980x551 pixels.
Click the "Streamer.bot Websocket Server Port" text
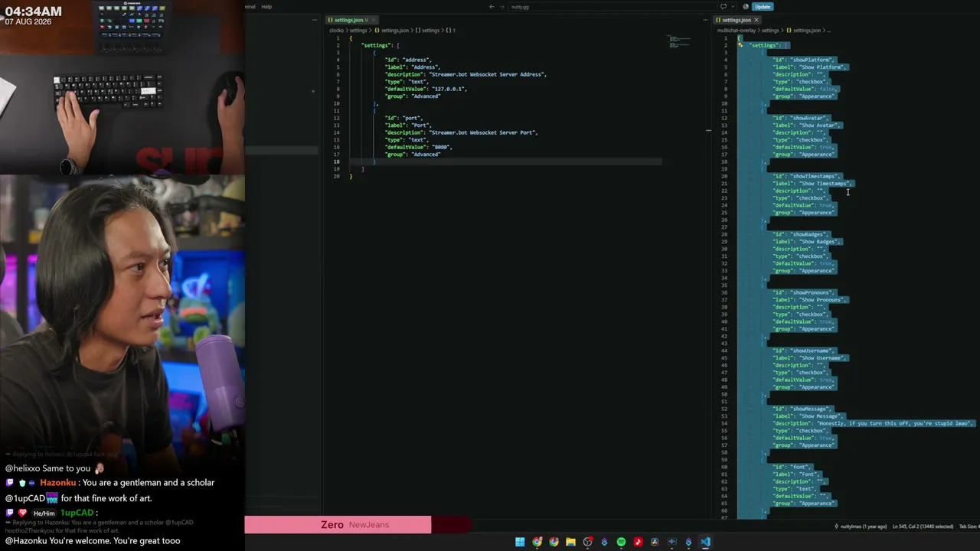(482, 132)
